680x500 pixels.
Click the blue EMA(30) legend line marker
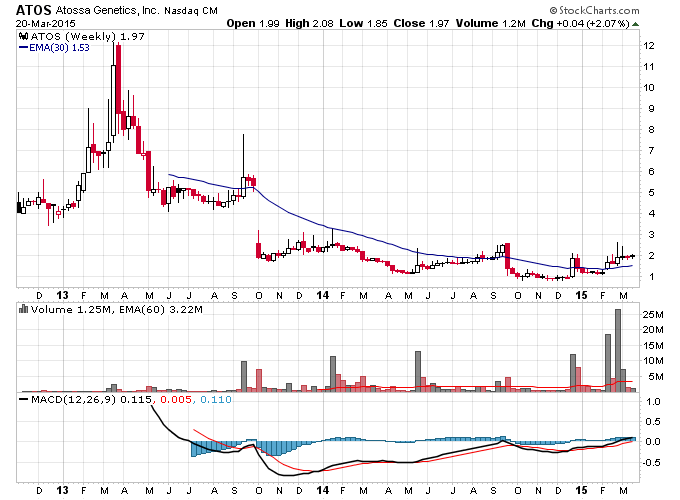coord(23,47)
